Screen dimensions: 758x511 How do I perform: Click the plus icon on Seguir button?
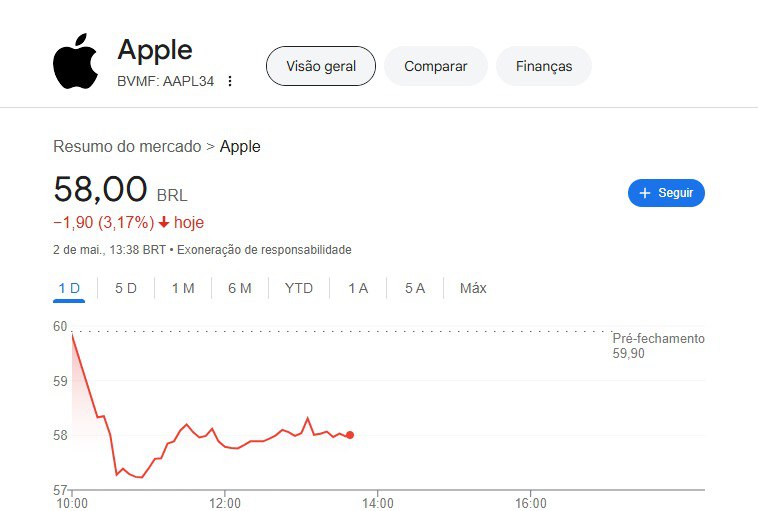click(644, 193)
